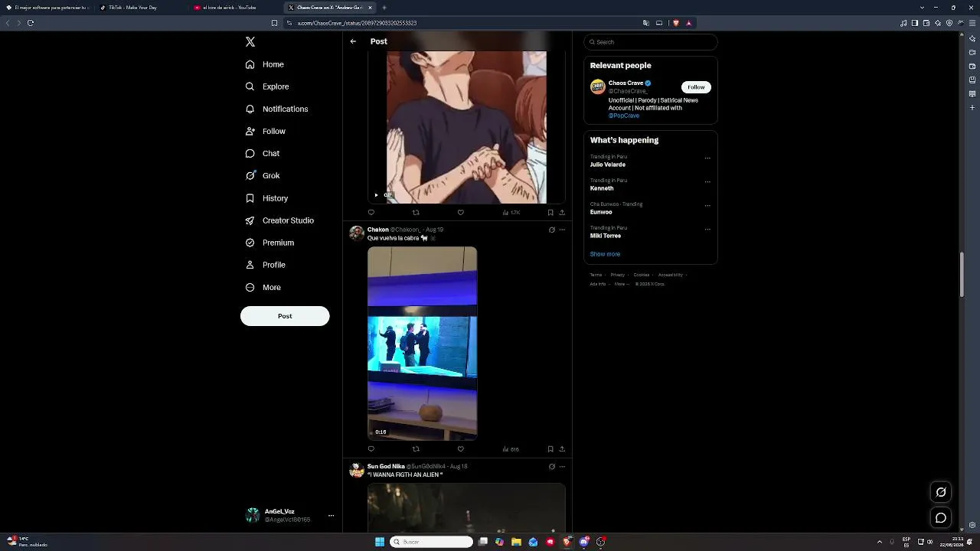Viewport: 980px width, 551px height.
Task: Reload the current page
Action: point(31,23)
